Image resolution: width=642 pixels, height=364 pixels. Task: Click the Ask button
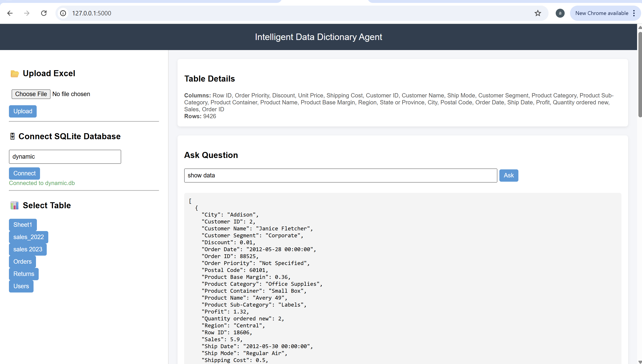pos(509,175)
